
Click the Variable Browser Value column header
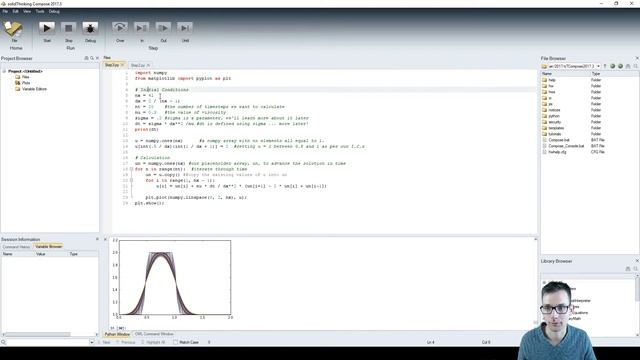51,254
